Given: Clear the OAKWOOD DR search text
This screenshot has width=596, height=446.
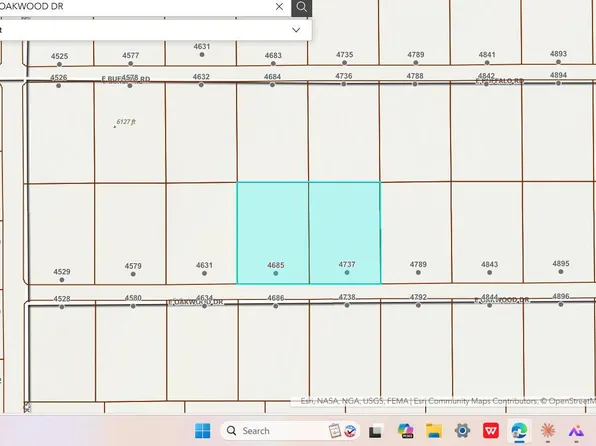Looking at the screenshot, I should [x=279, y=6].
